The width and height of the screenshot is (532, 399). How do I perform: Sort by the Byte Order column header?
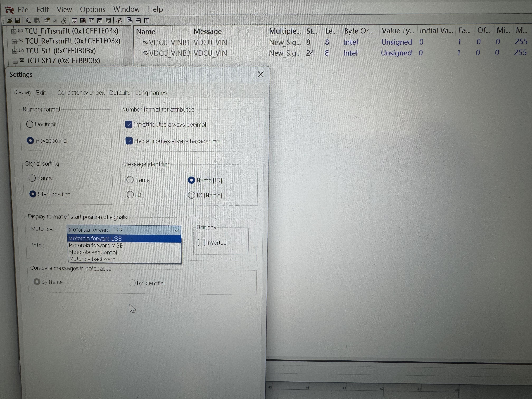click(358, 31)
